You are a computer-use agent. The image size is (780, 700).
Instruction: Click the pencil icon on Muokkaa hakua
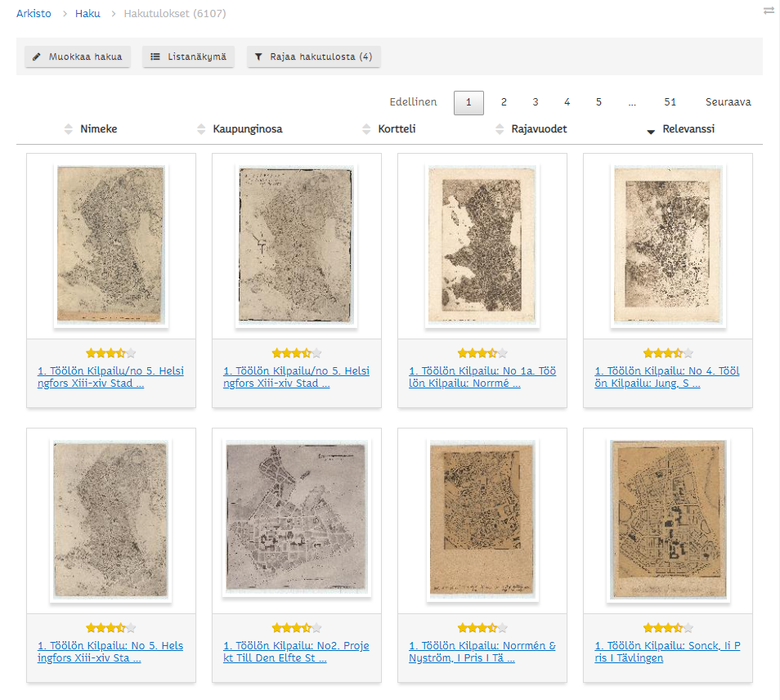point(36,57)
